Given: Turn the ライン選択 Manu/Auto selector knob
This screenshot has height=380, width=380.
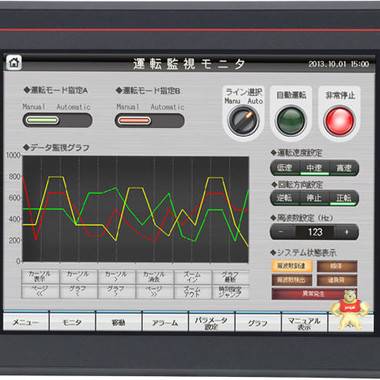Looking at the screenshot, I should click(243, 120).
